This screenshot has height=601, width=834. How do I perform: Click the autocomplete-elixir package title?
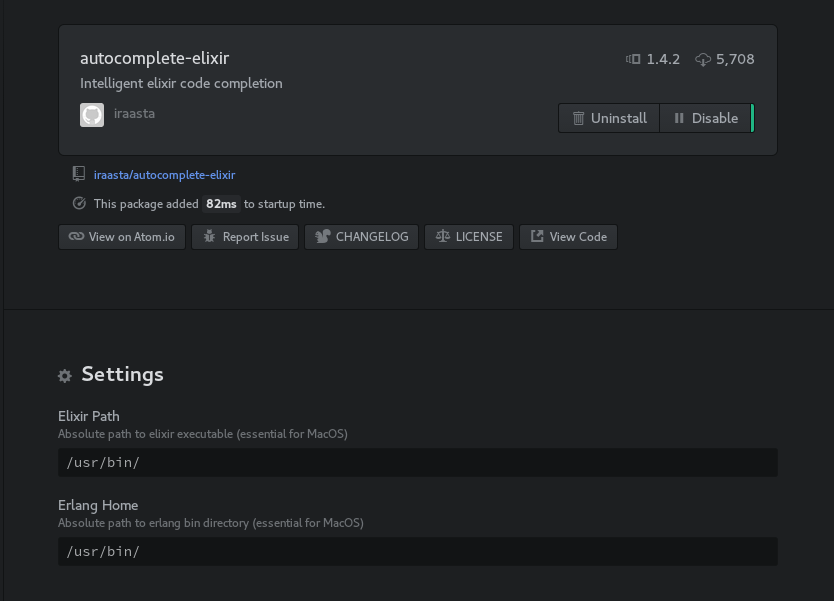155,58
